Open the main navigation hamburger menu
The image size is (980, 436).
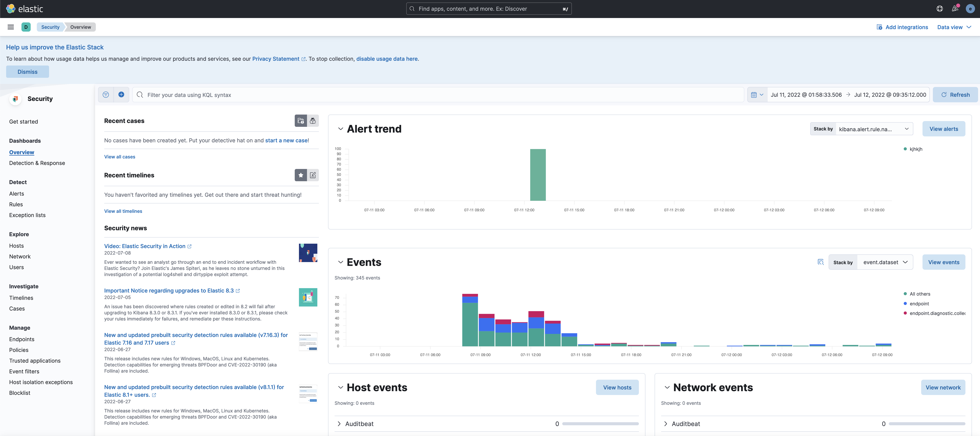pos(10,27)
